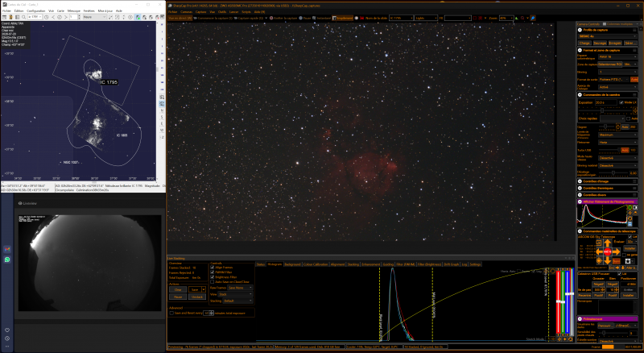Switch to the Drift Graph tab

(451, 264)
